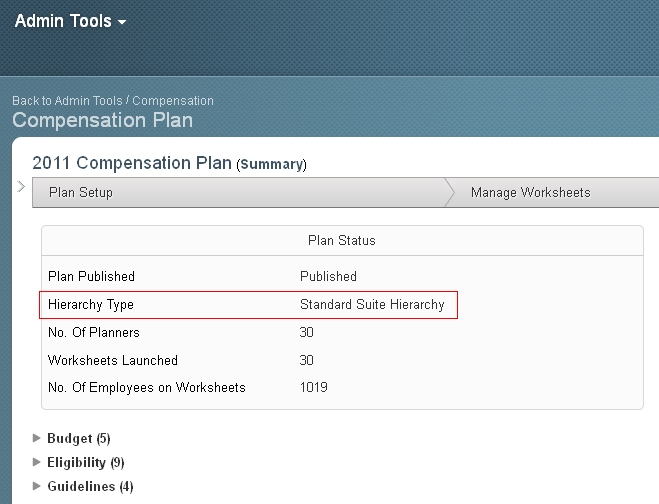Click the Standard Suite Hierarchy value
Viewport: 659px width, 504px height.
tap(372, 304)
